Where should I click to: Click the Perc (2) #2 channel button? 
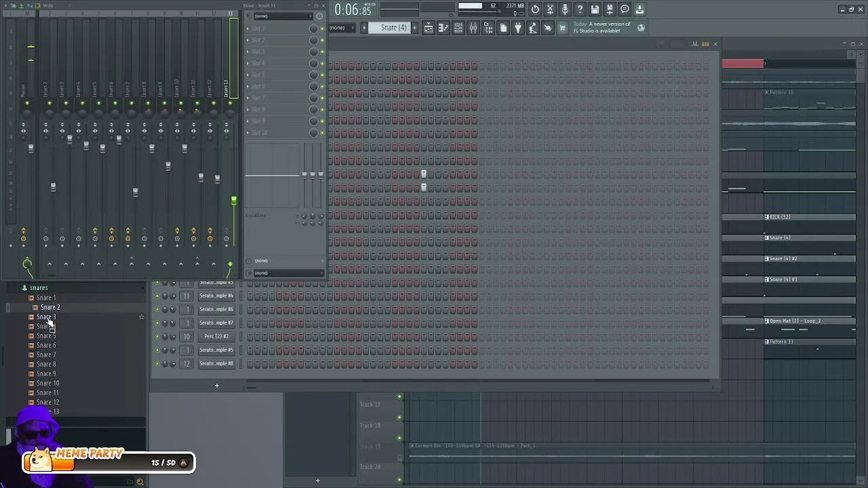click(x=216, y=336)
